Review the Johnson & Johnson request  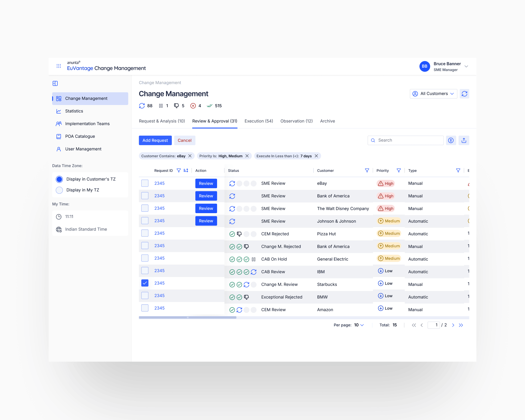pyautogui.click(x=206, y=221)
